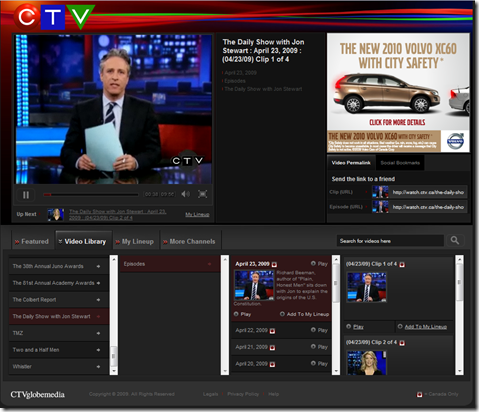Click Play for the April 22, 2009 episode
The height and width of the screenshot is (412, 479).
pyautogui.click(x=319, y=330)
